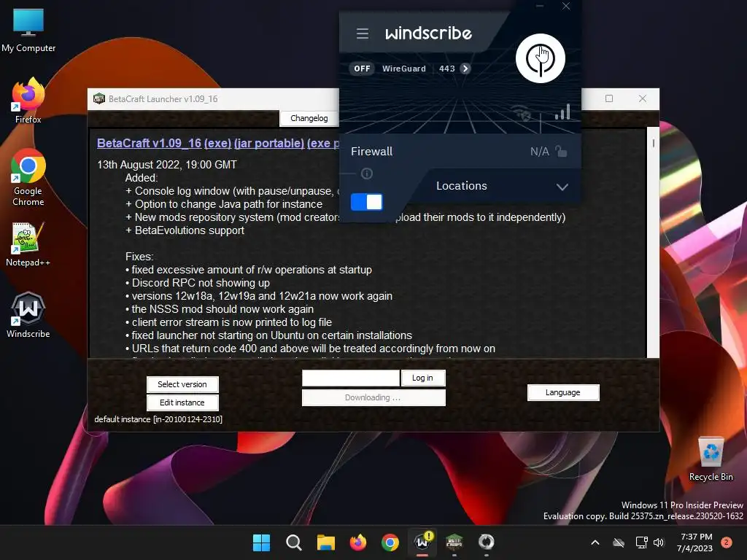The width and height of the screenshot is (747, 560).
Task: Click the username input field
Action: click(x=351, y=378)
